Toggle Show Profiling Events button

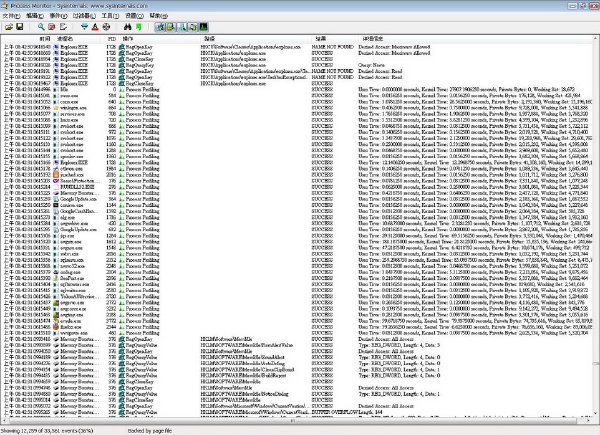point(203,27)
